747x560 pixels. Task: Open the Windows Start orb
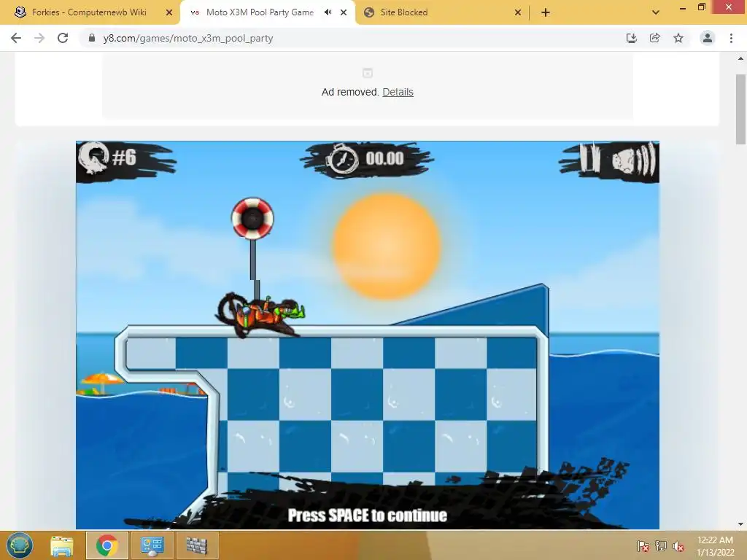20,545
